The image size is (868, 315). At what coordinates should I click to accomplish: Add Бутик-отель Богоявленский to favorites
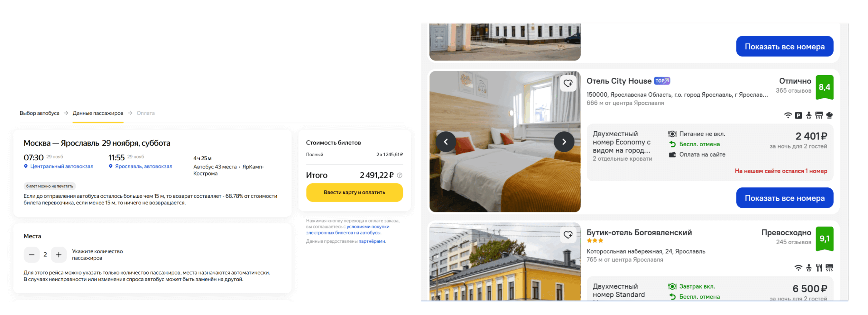[x=568, y=234]
